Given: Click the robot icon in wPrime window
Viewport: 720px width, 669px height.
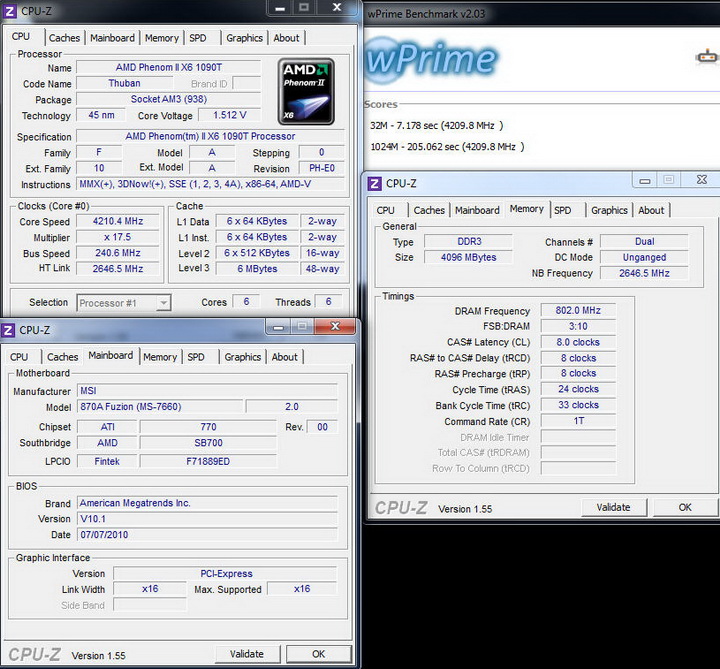Looking at the screenshot, I should [706, 57].
